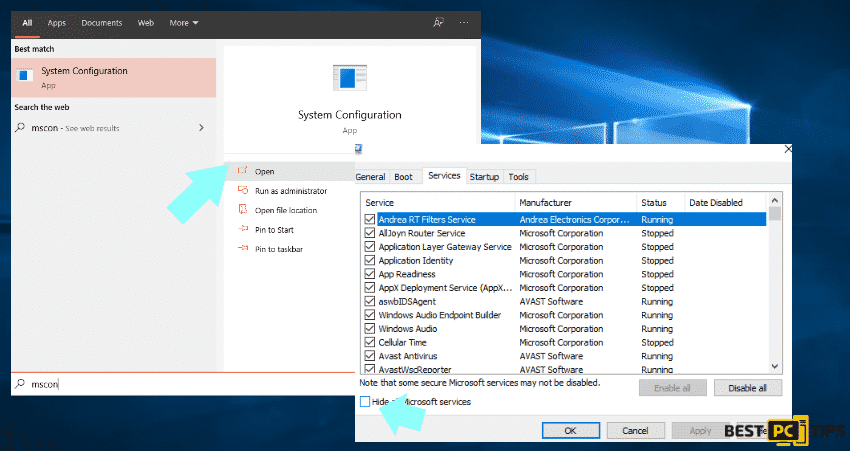The width and height of the screenshot is (850, 451).
Task: Switch to the General tab
Action: tap(371, 177)
